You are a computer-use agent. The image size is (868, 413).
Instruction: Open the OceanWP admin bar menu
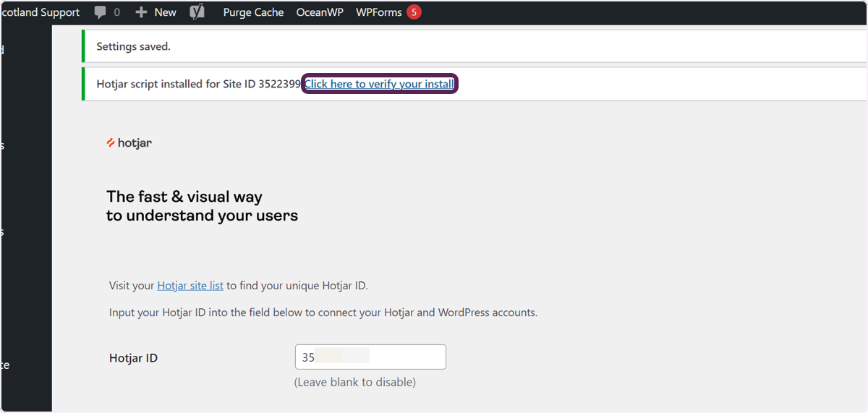click(x=320, y=12)
